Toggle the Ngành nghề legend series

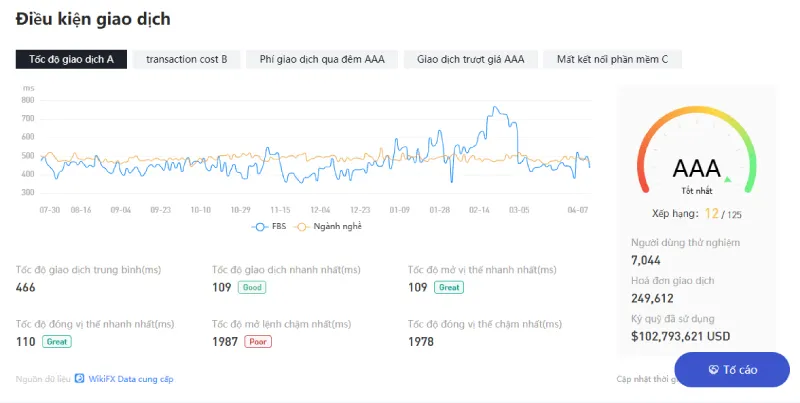coord(329,226)
